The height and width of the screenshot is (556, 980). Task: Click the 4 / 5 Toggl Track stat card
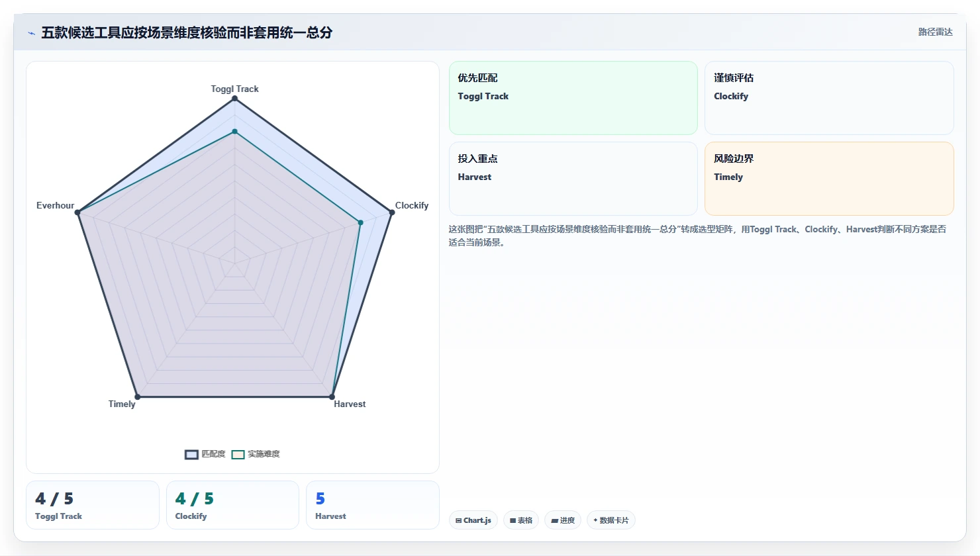pyautogui.click(x=93, y=505)
